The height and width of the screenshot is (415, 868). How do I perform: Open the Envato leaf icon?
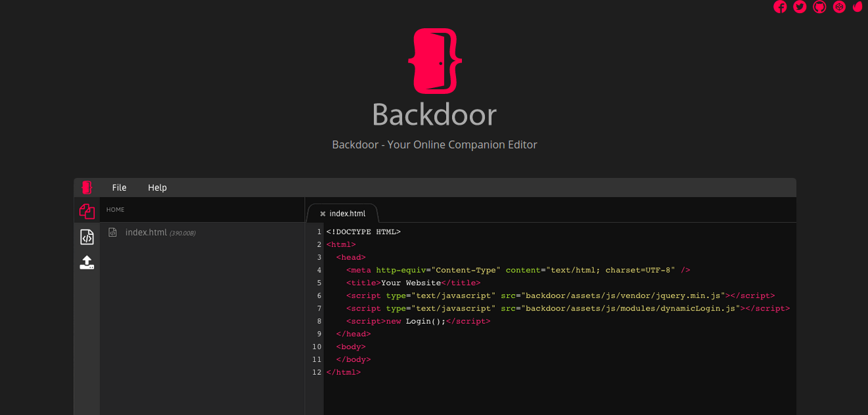coord(857,7)
